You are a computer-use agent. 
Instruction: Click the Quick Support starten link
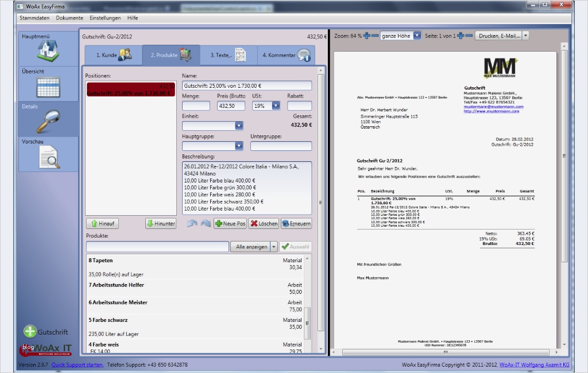pyautogui.click(x=78, y=364)
